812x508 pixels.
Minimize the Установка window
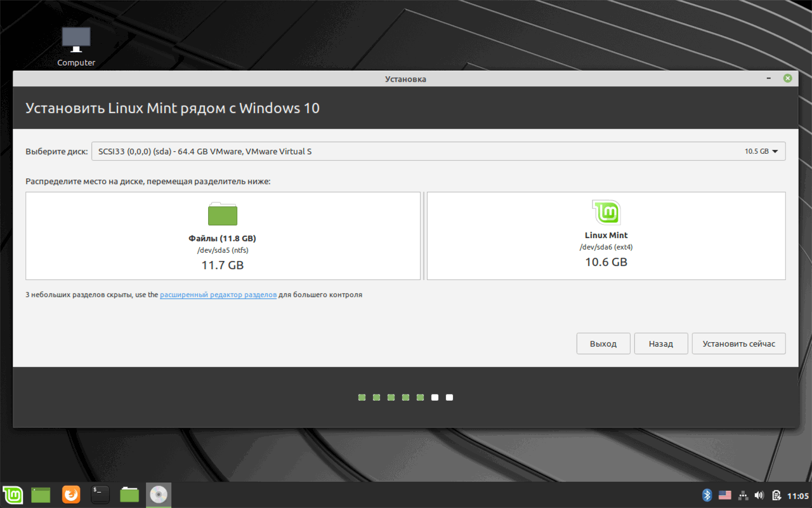click(x=769, y=79)
